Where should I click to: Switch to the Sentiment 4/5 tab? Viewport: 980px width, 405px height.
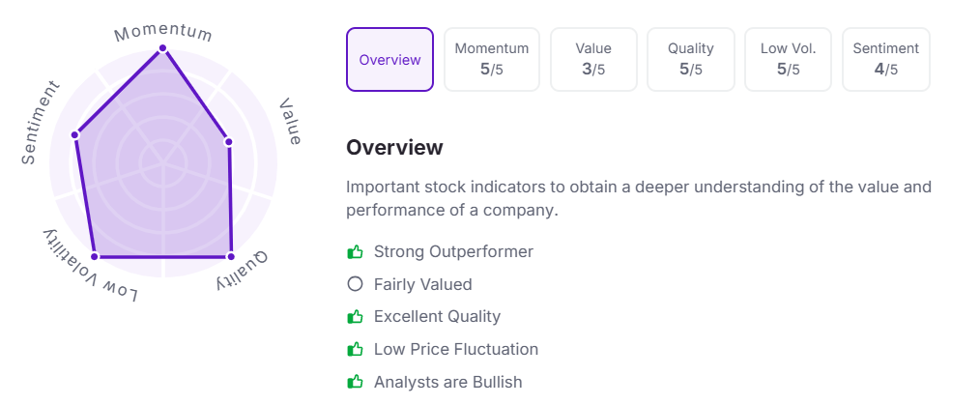pos(885,60)
